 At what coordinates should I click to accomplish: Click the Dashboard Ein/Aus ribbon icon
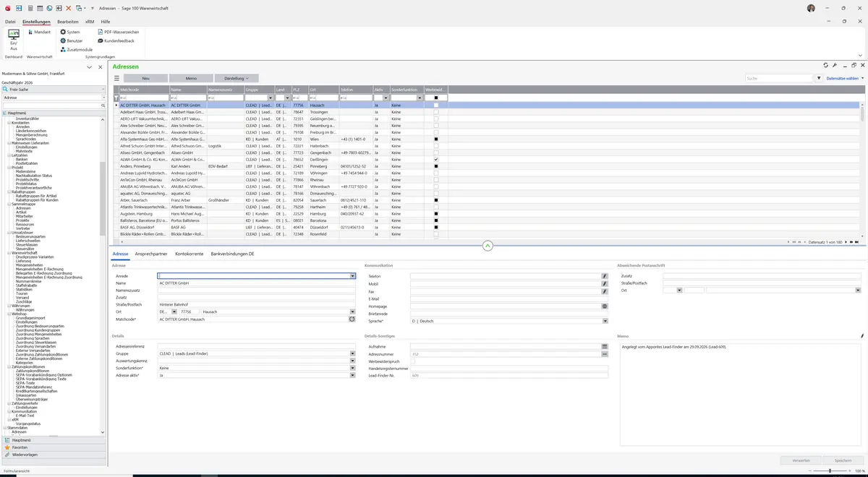14,39
